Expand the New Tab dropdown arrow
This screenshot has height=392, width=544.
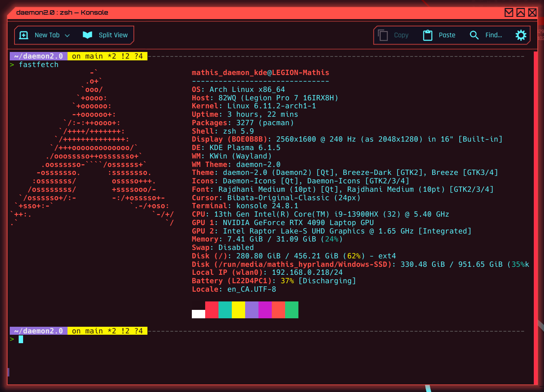coord(68,36)
